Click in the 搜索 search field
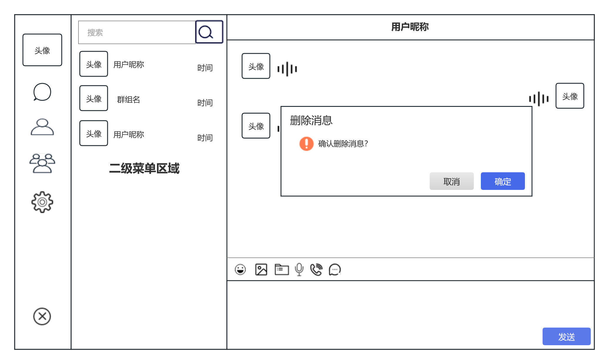This screenshot has width=609, height=364. 137,32
